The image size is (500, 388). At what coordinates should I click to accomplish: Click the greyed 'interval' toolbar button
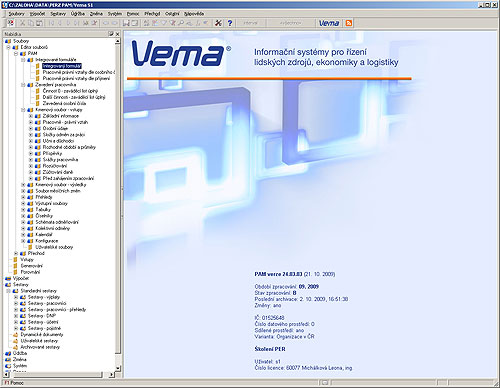(250, 23)
